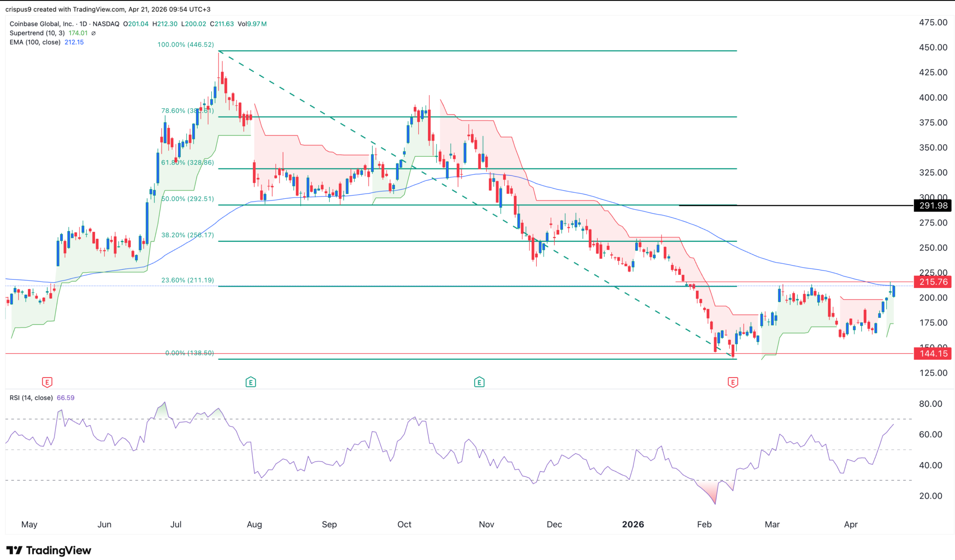955x560 pixels.
Task: Click the 215.76 red price label
Action: [x=933, y=282]
